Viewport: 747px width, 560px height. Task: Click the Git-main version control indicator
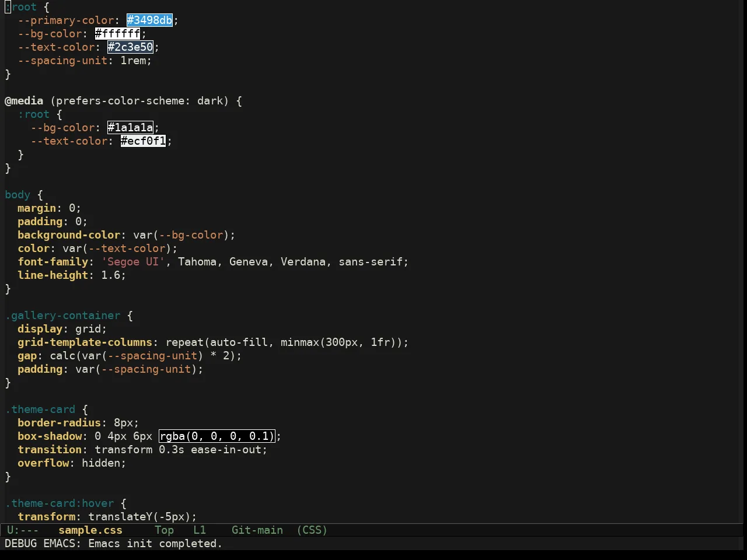[x=257, y=530]
